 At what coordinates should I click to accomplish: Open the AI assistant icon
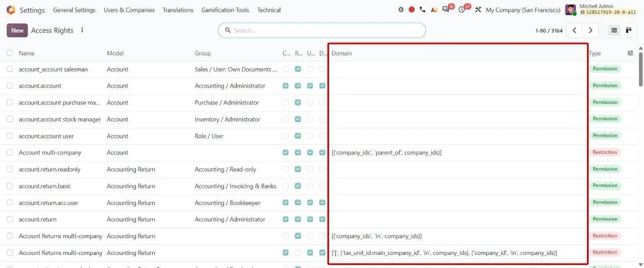[434, 10]
